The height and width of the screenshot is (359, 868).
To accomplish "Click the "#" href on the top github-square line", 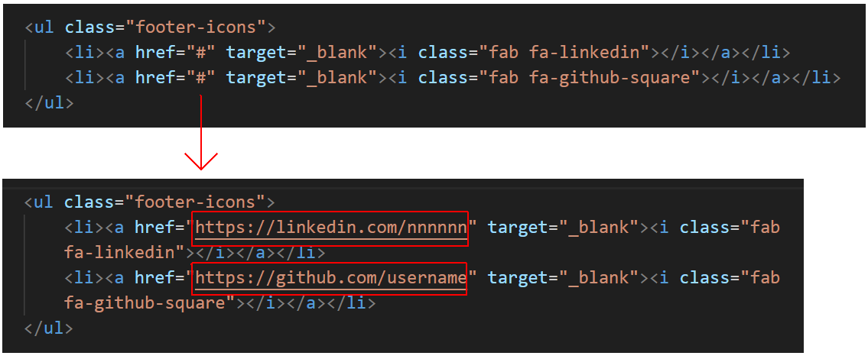I will point(200,77).
